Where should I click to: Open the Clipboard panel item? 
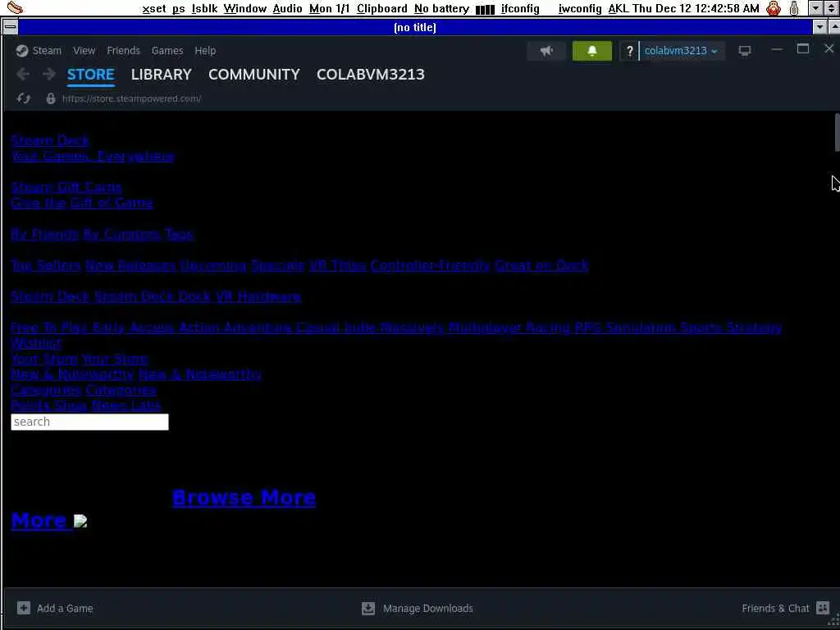(x=382, y=8)
